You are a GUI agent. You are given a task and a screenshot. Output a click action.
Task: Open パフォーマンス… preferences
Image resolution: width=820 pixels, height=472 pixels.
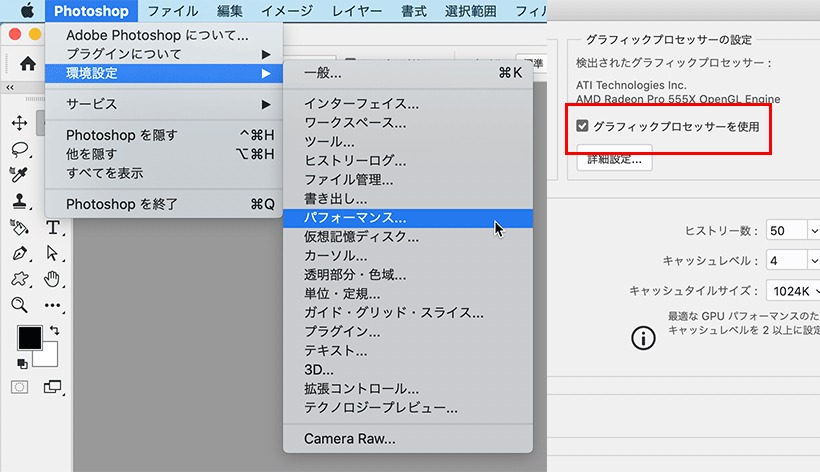[x=408, y=218]
